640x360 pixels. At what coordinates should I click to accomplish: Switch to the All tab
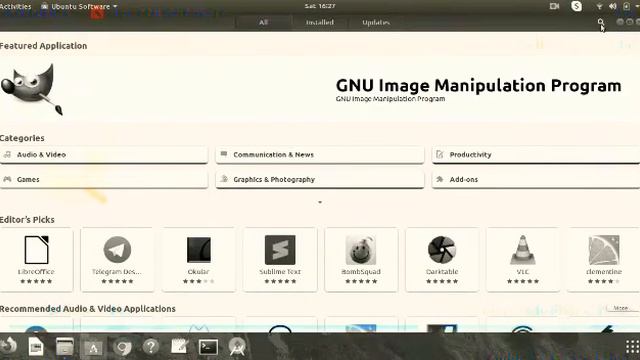(x=264, y=22)
